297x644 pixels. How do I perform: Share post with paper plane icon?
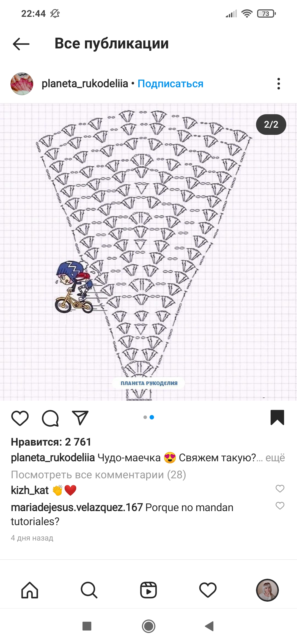[80, 417]
